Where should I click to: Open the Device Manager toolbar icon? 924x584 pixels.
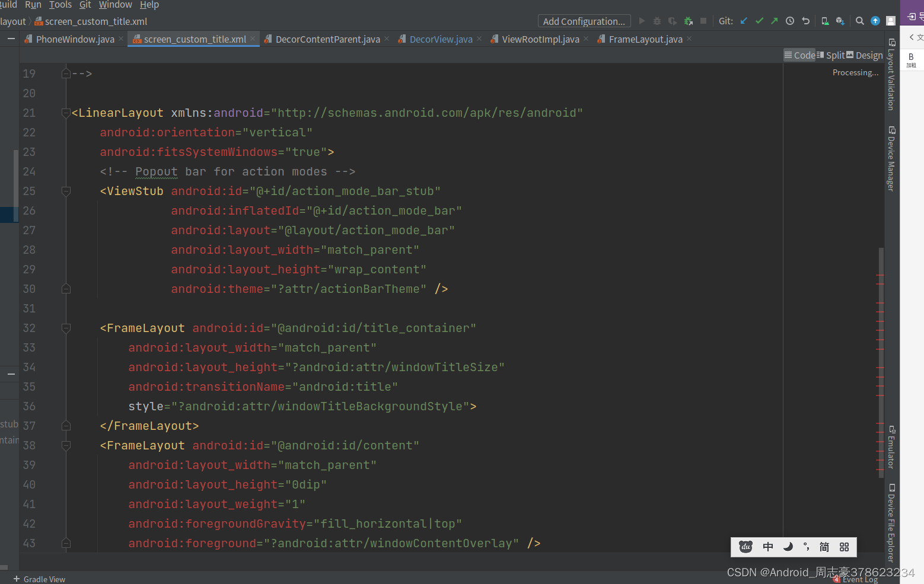825,21
